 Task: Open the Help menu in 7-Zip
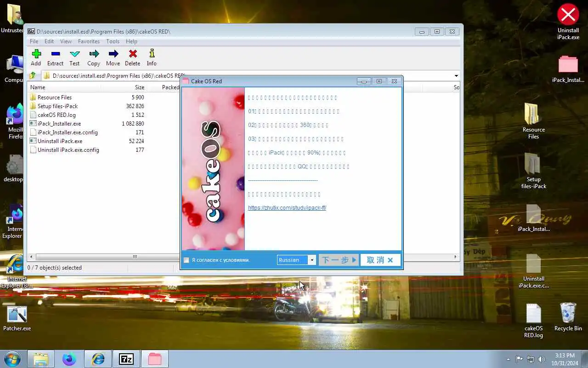click(x=131, y=41)
